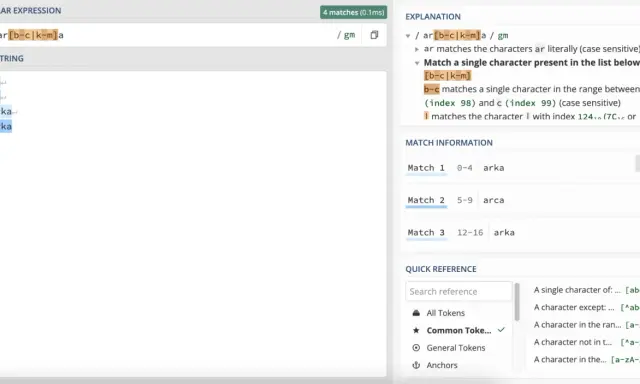640x384 pixels.
Task: Copy the regular expression to clipboard
Action: tap(374, 35)
